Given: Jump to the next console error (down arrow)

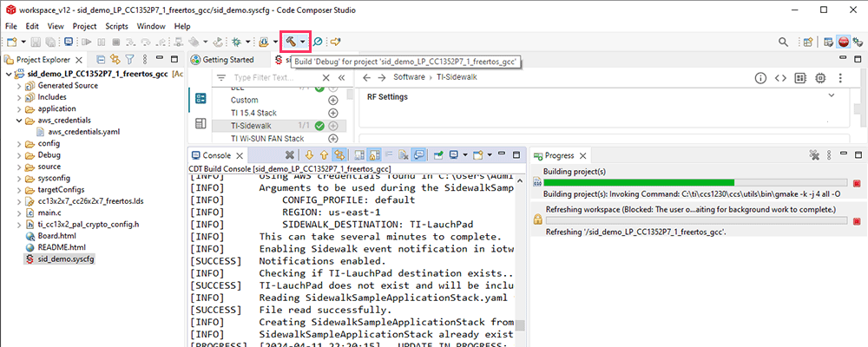Looking at the screenshot, I should coord(310,155).
